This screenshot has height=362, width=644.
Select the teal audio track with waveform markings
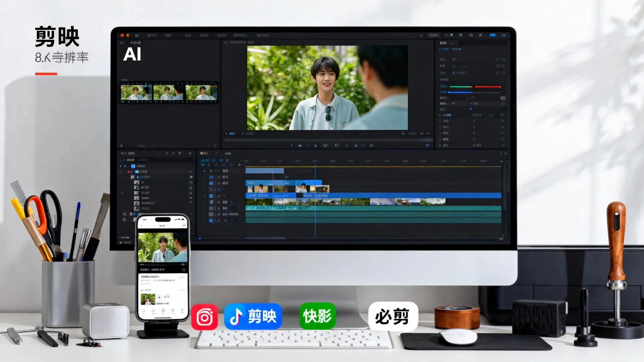373,208
